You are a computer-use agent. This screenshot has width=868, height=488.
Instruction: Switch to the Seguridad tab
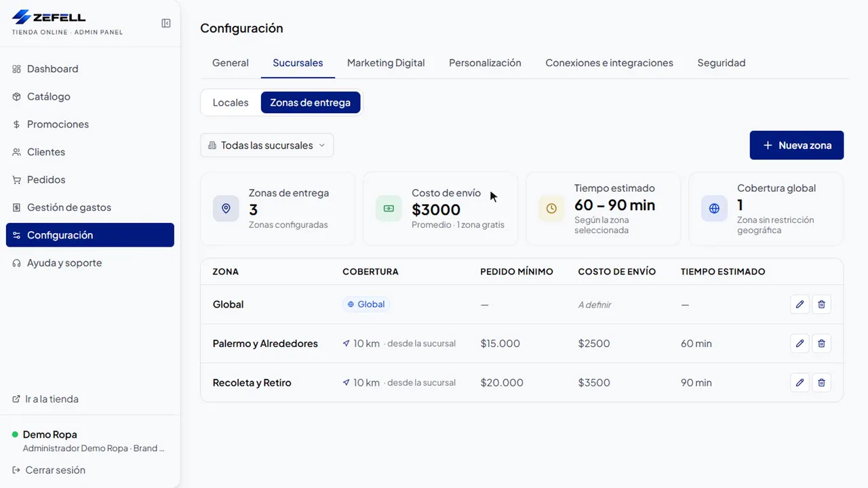pyautogui.click(x=722, y=63)
